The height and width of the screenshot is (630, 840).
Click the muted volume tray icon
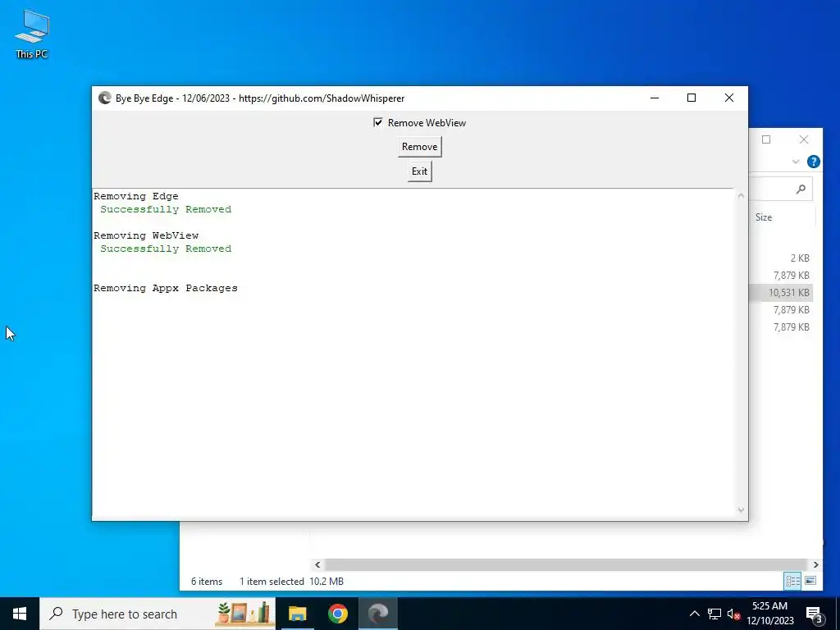click(733, 614)
